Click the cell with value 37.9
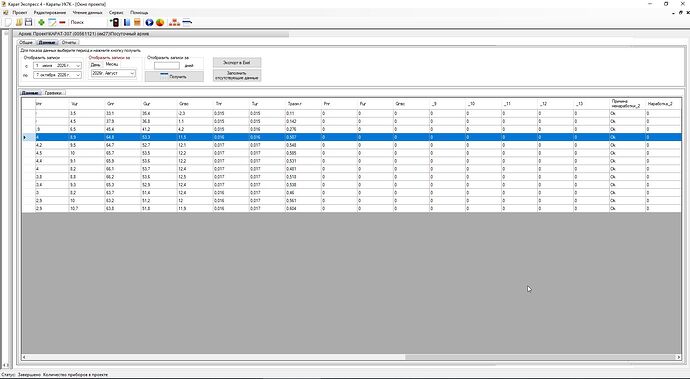The image size is (690, 379). click(x=123, y=121)
